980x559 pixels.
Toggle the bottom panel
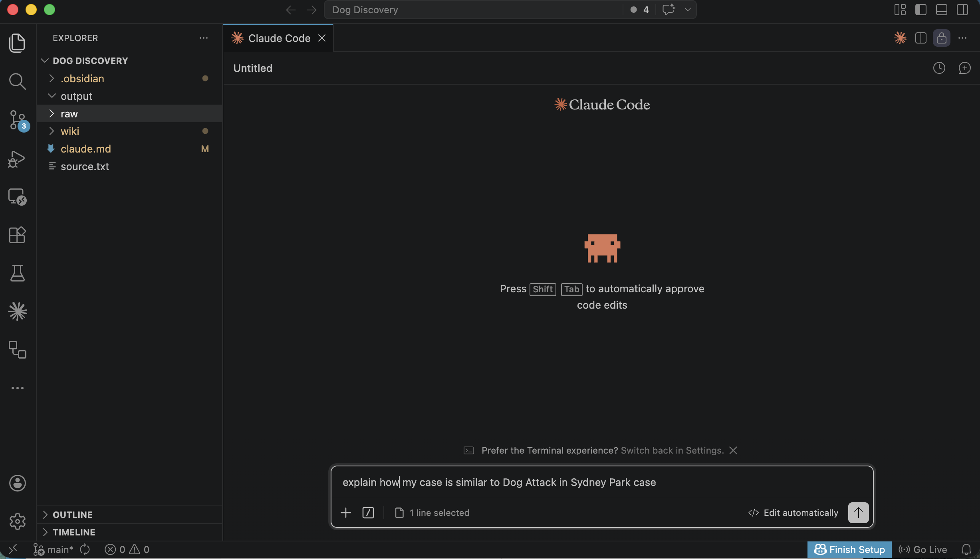point(942,10)
